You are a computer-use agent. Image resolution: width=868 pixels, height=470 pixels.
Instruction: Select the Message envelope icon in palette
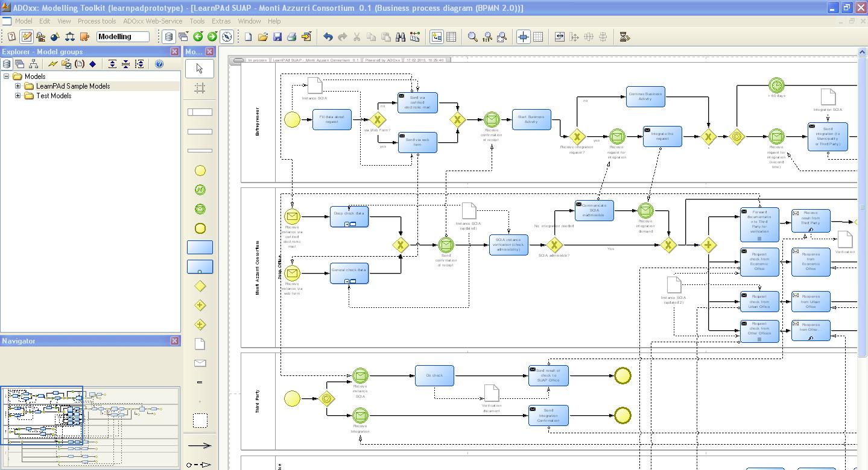pos(200,363)
